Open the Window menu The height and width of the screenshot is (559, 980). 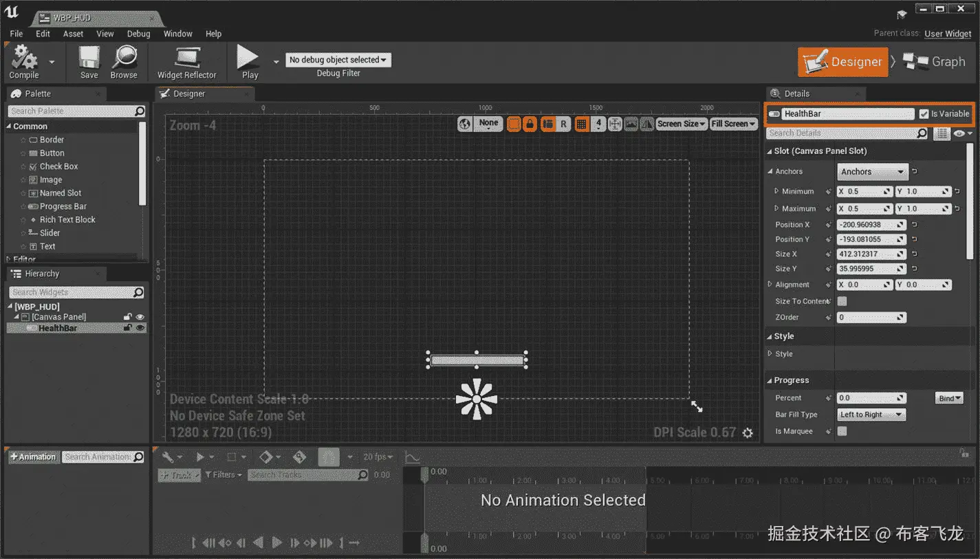[x=177, y=34]
